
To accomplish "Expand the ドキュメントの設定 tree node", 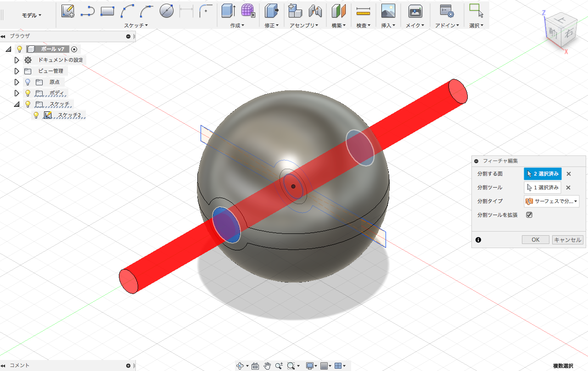I will [x=17, y=60].
